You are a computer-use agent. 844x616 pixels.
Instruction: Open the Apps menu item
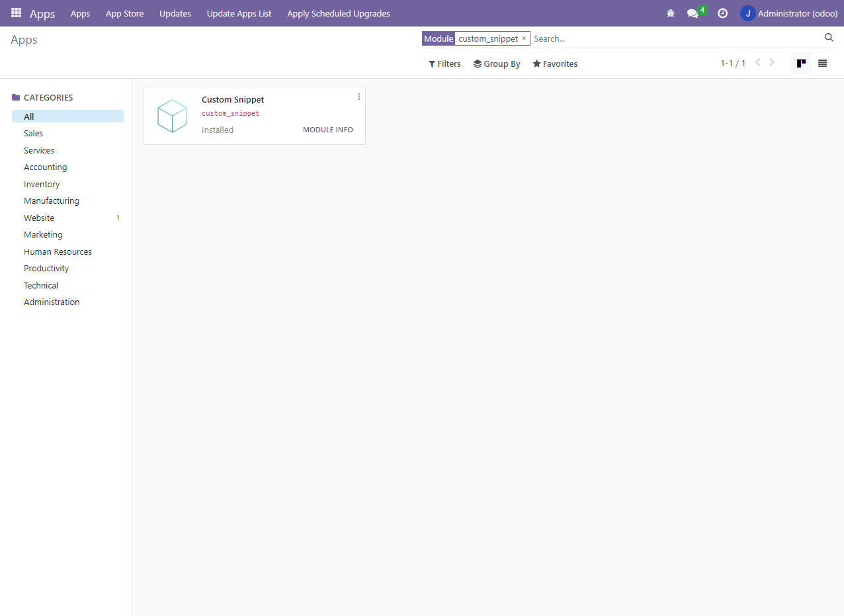(x=80, y=13)
